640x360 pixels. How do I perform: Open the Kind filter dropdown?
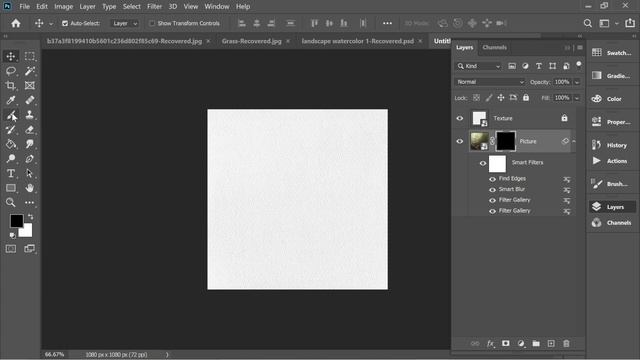(479, 66)
